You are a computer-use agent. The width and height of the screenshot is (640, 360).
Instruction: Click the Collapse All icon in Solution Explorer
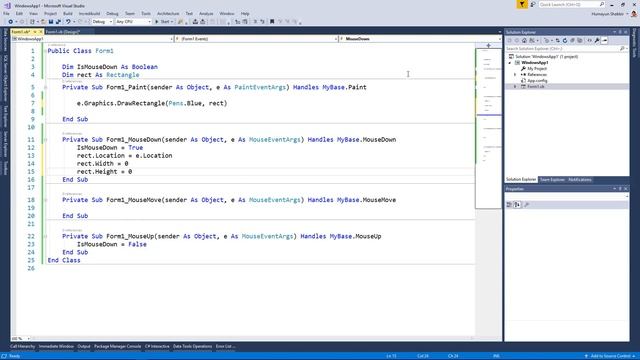(x=572, y=40)
